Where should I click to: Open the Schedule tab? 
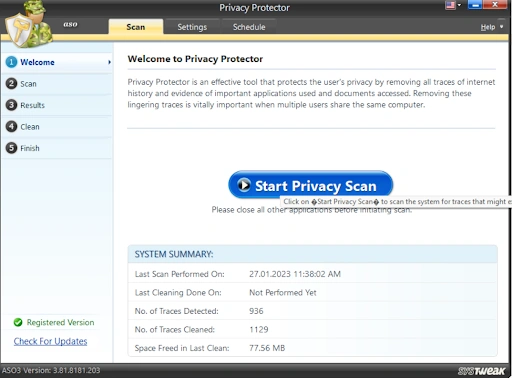coord(249,27)
